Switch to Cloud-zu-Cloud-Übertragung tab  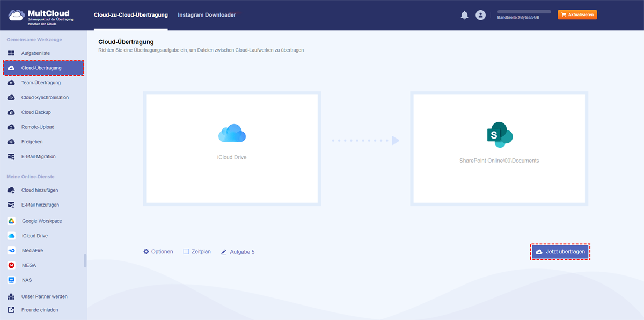pos(130,15)
